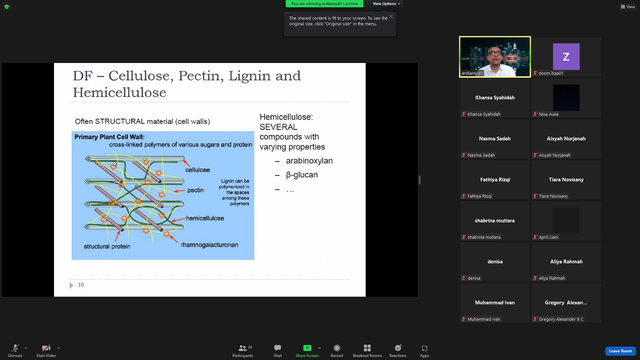The height and width of the screenshot is (360, 640).
Task: Click the green Share Screen icon
Action: click(307, 348)
